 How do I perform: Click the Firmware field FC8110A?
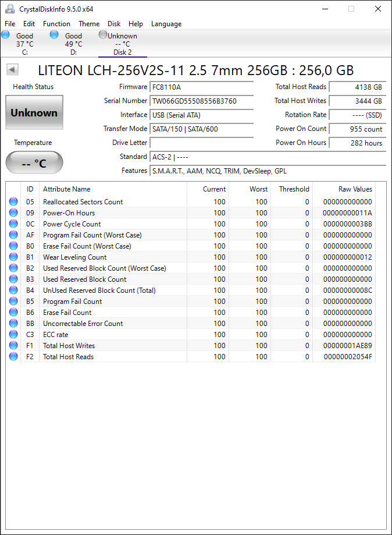201,87
